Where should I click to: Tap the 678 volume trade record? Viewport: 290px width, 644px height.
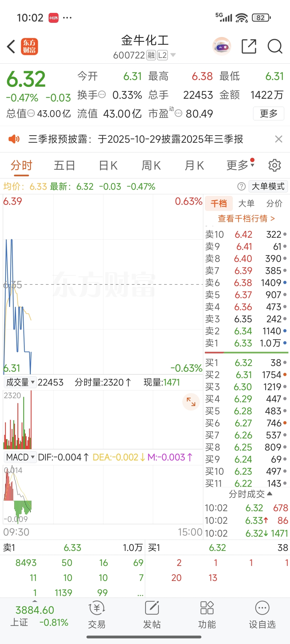pyautogui.click(x=246, y=508)
